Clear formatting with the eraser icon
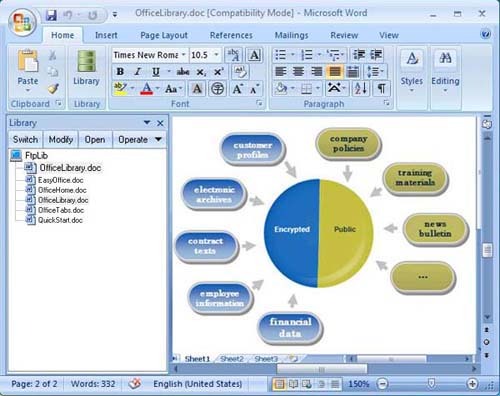The height and width of the screenshot is (396, 500). 240,71
